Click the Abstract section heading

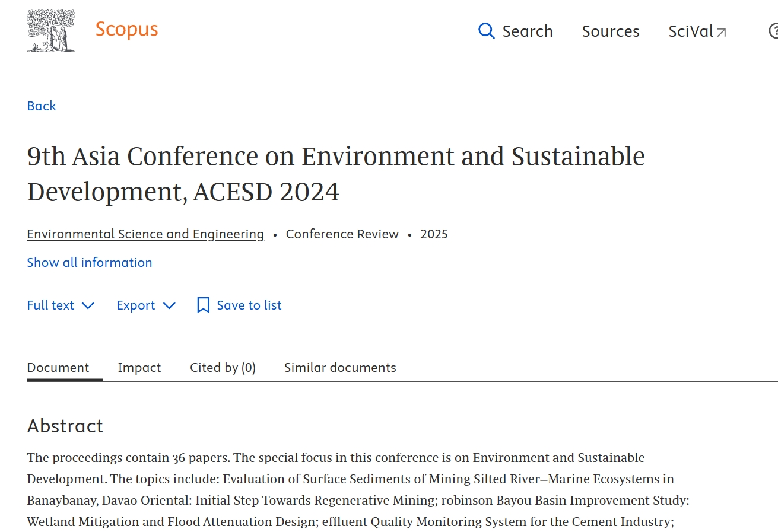(x=65, y=426)
